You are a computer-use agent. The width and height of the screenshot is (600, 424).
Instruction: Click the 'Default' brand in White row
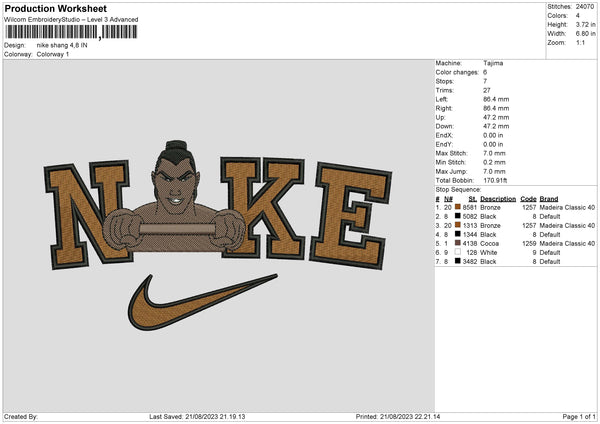point(550,253)
